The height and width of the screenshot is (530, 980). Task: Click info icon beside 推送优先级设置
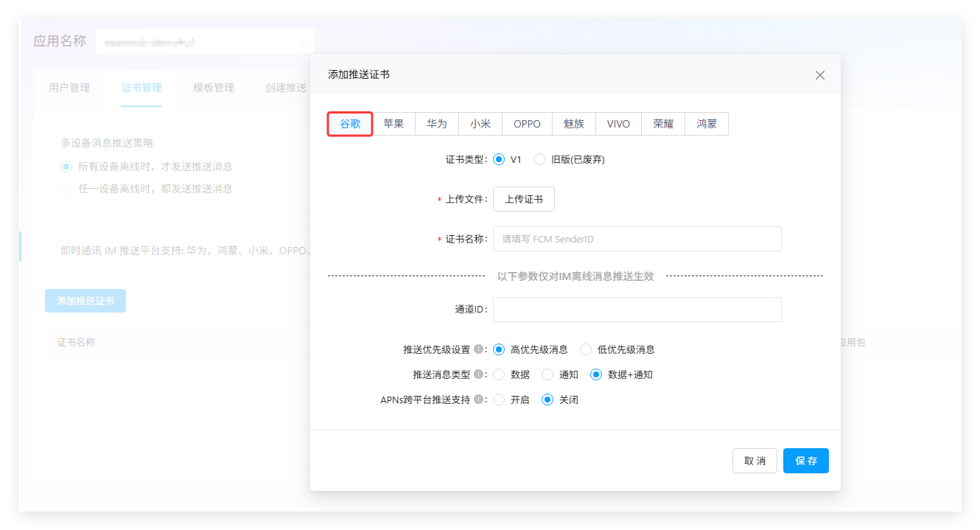478,349
